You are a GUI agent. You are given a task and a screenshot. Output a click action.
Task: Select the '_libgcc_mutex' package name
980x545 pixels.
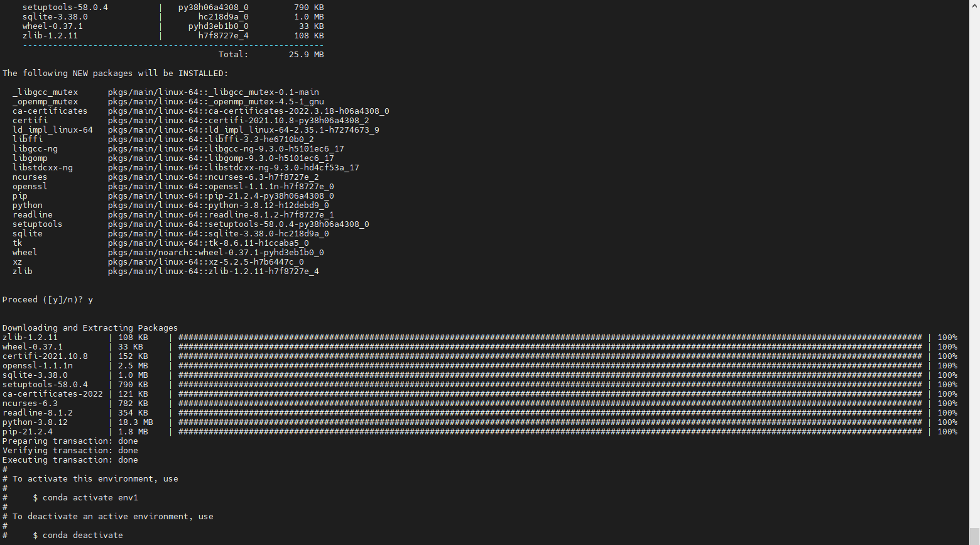(x=45, y=92)
